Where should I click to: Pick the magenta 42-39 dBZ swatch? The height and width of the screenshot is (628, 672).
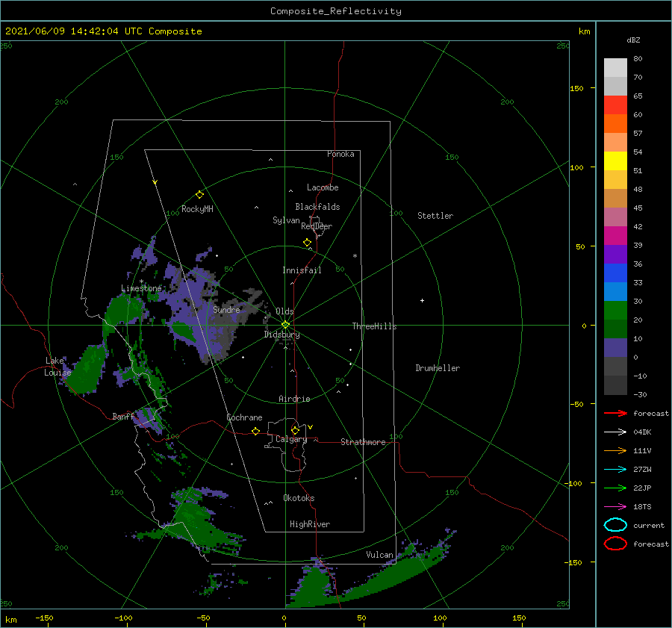point(615,236)
